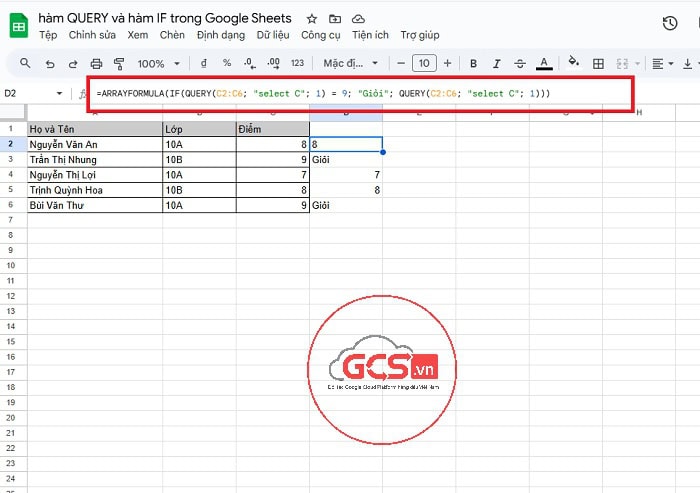The height and width of the screenshot is (493, 700).
Task: Increase font size with the plus button
Action: tap(447, 64)
